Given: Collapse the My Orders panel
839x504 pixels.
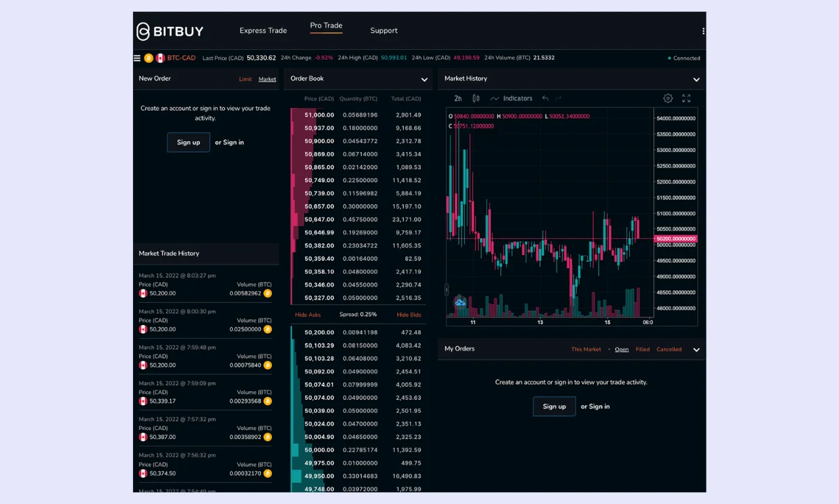Looking at the screenshot, I should [696, 349].
